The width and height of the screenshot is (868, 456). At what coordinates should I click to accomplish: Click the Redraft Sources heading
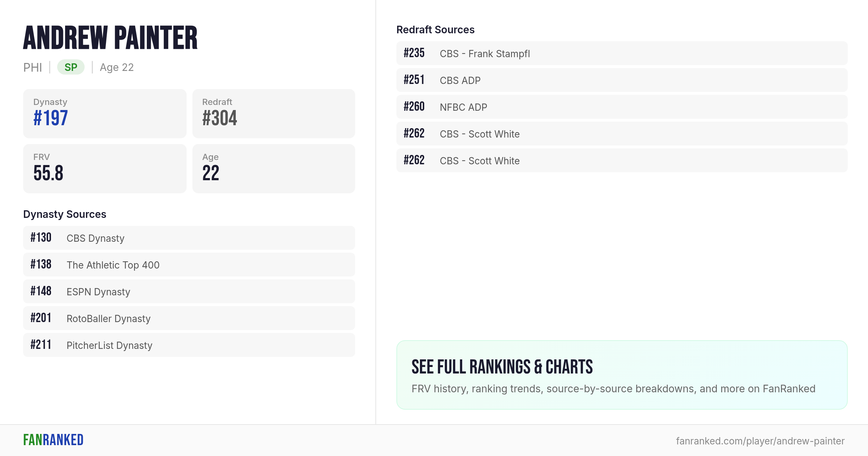pos(435,30)
